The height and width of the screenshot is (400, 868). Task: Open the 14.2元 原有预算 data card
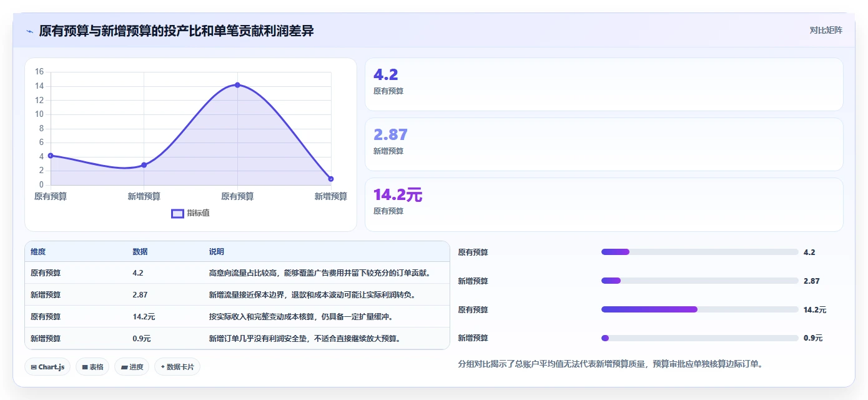pos(604,204)
